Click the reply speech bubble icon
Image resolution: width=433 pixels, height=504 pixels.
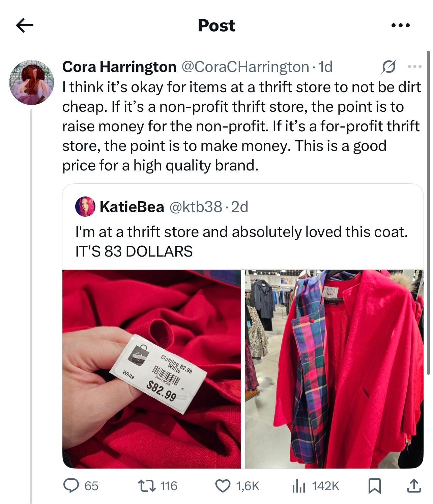71,486
